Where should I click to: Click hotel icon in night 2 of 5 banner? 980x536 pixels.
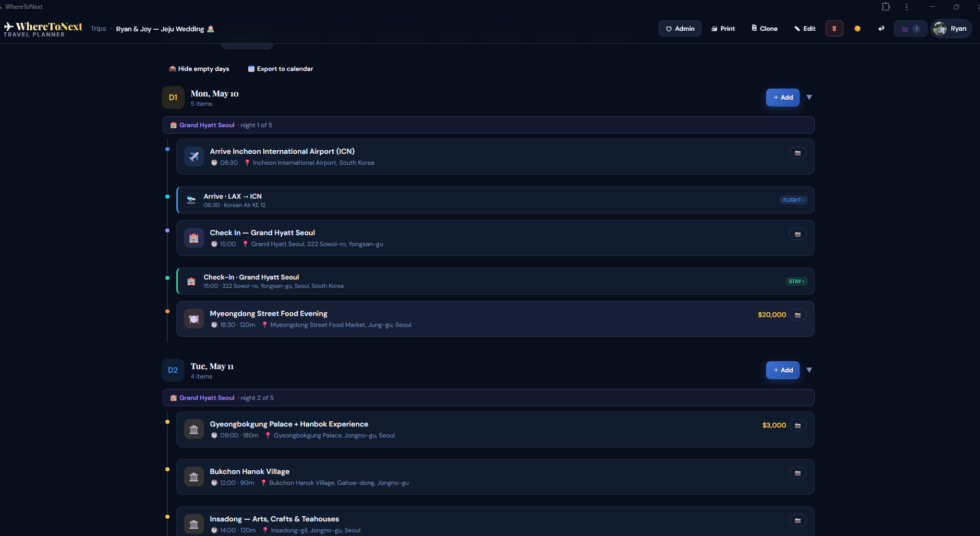[x=174, y=398]
